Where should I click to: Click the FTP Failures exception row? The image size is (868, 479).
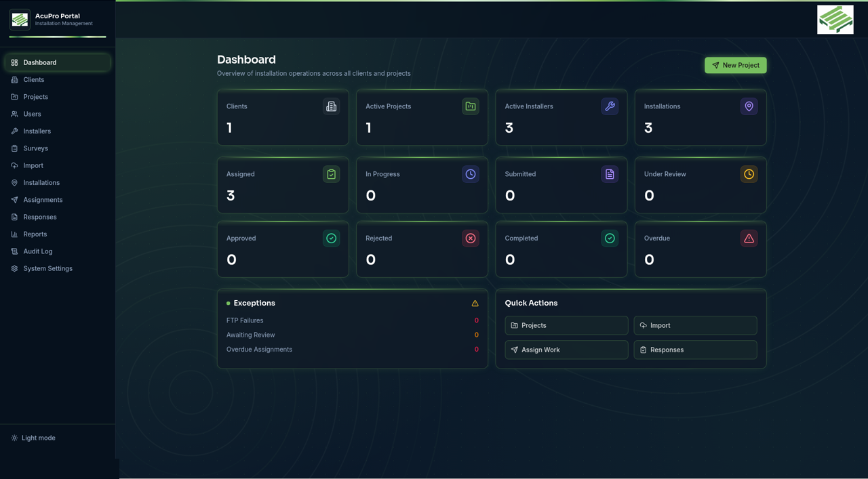tap(353, 320)
